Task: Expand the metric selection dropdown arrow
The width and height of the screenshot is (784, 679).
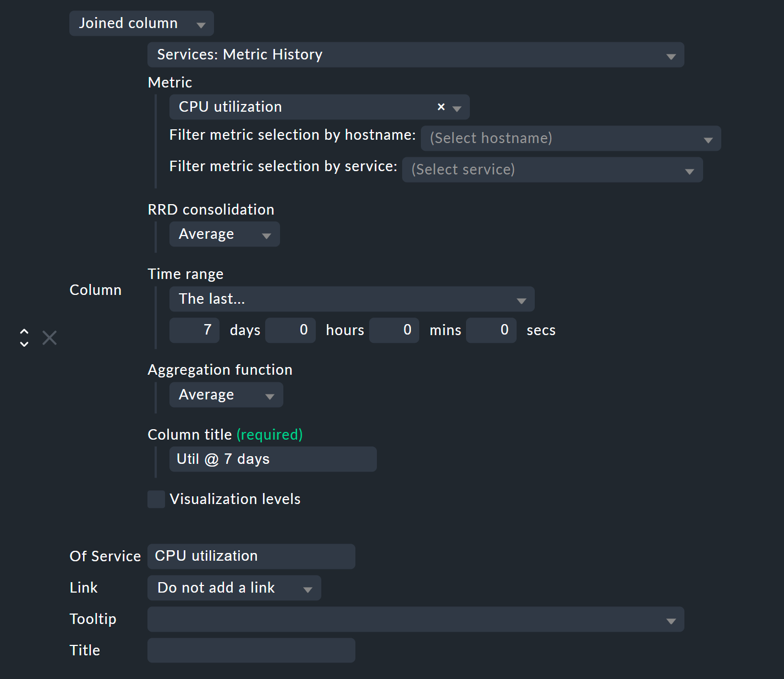Action: 457,108
